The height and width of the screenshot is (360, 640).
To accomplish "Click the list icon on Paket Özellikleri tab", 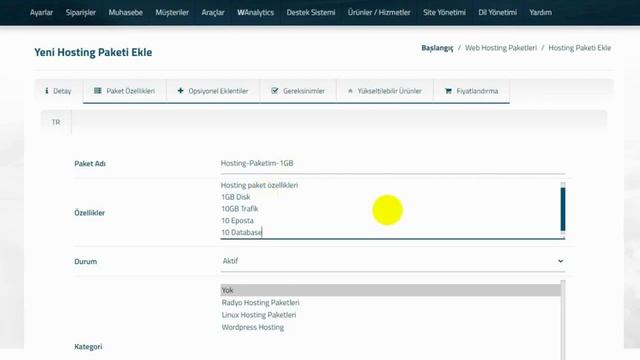I will pos(98,91).
